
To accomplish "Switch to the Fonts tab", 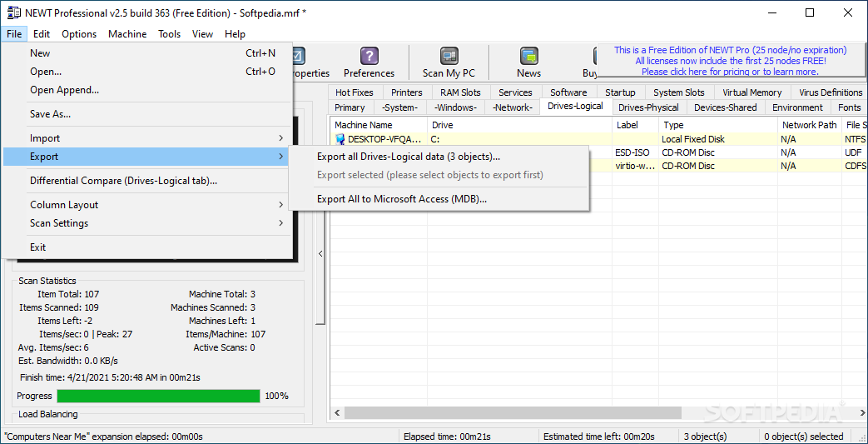I will pos(850,107).
